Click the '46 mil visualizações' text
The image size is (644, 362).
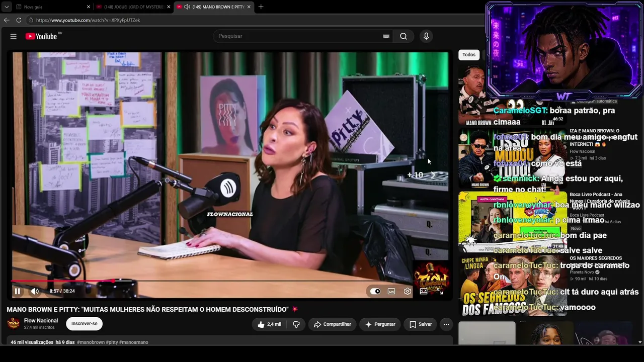pyautogui.click(x=32, y=342)
